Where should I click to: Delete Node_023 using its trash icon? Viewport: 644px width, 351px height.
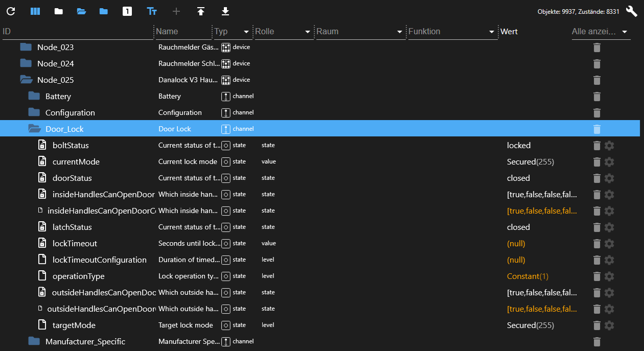point(596,48)
